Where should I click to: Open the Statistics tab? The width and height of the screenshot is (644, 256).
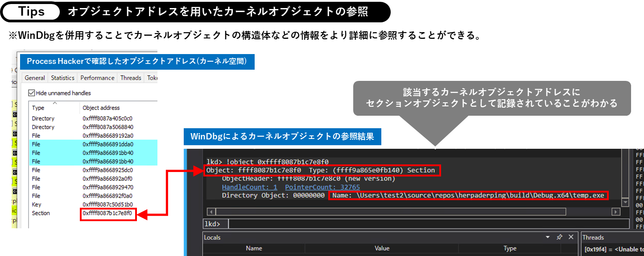pos(62,78)
